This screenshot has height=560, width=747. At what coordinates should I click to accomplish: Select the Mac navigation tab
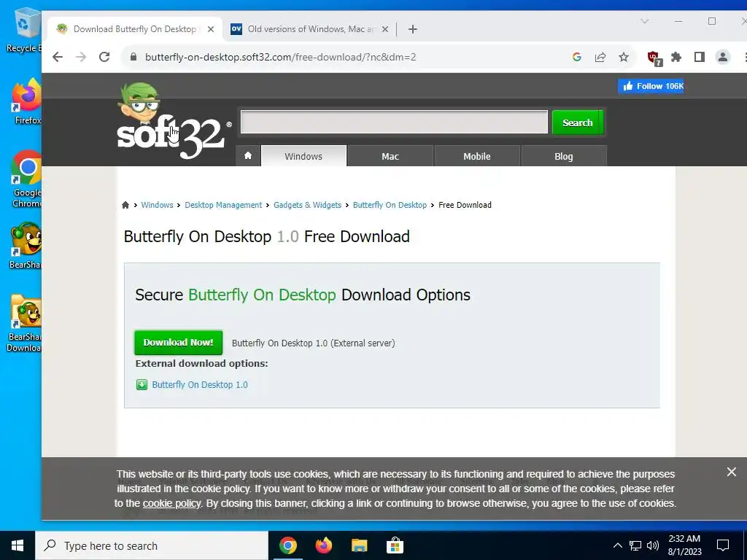click(x=390, y=156)
